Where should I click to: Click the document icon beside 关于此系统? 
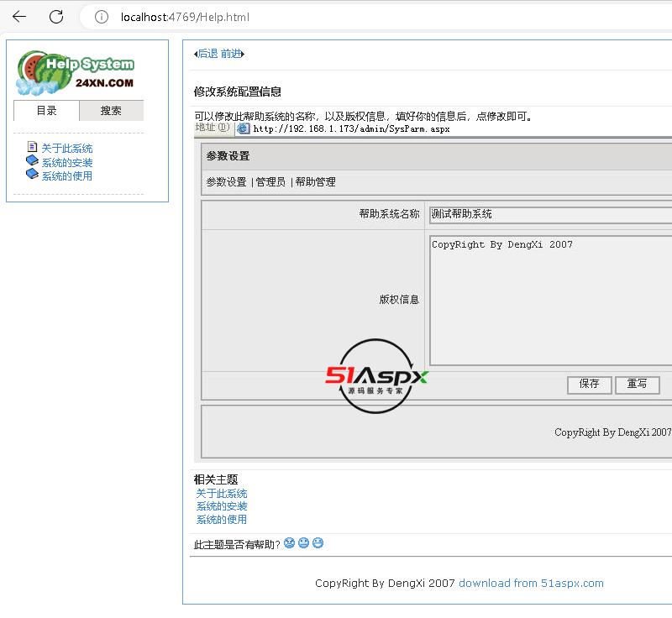pos(32,147)
